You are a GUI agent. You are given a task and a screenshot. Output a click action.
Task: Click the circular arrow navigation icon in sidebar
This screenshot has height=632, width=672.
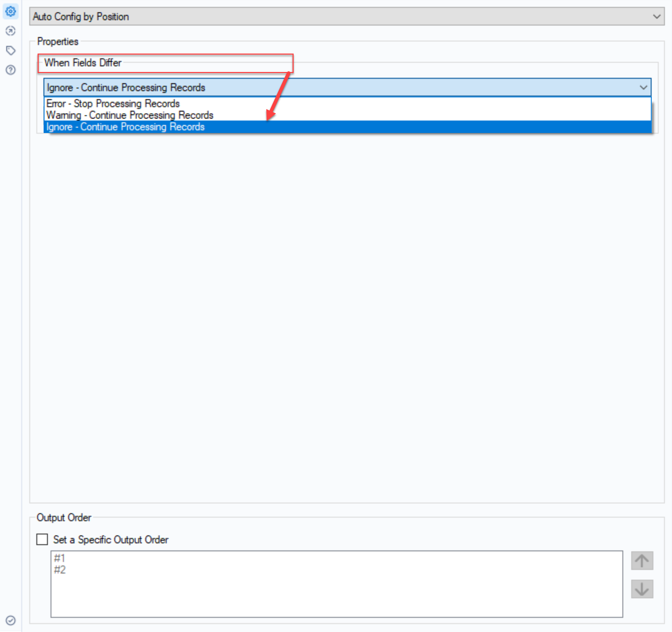[x=11, y=31]
